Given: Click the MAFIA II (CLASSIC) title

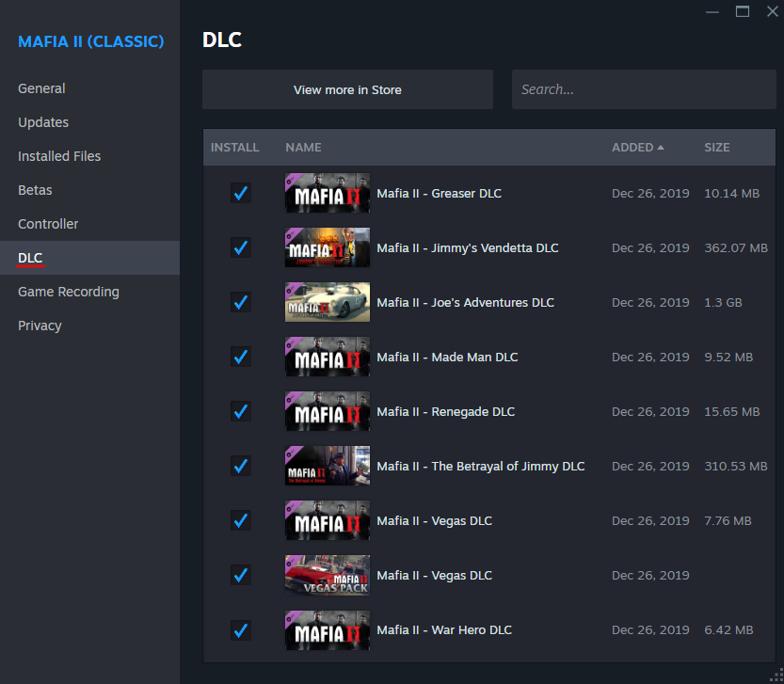Looking at the screenshot, I should (91, 41).
